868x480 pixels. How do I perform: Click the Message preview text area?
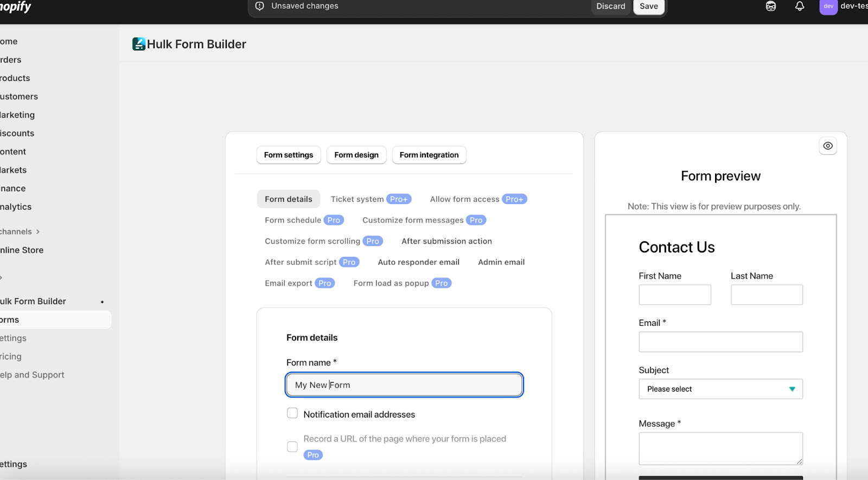coord(720,449)
